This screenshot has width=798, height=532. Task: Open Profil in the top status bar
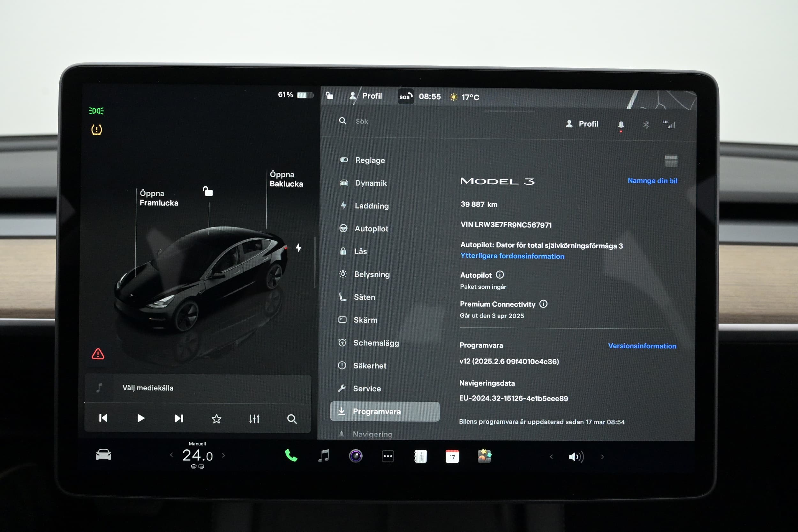point(366,96)
